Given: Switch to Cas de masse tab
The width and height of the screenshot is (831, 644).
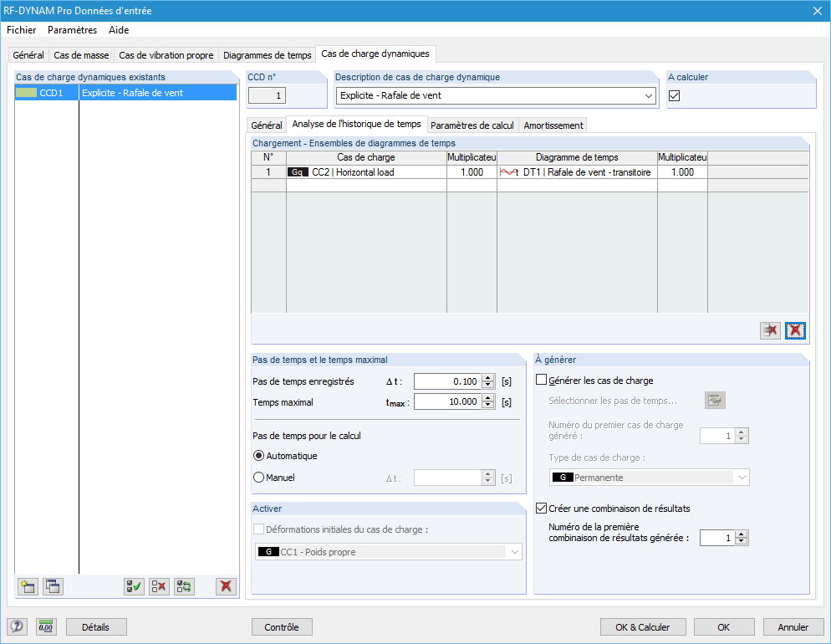Looking at the screenshot, I should (81, 55).
